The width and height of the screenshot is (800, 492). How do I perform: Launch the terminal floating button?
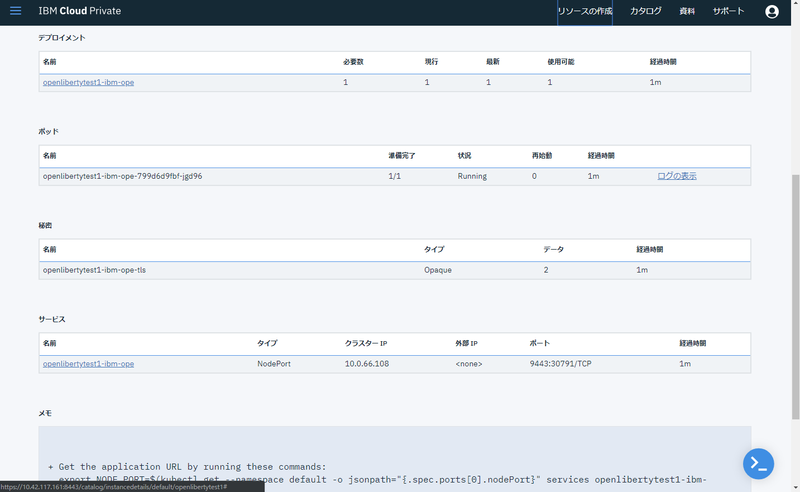pos(758,463)
